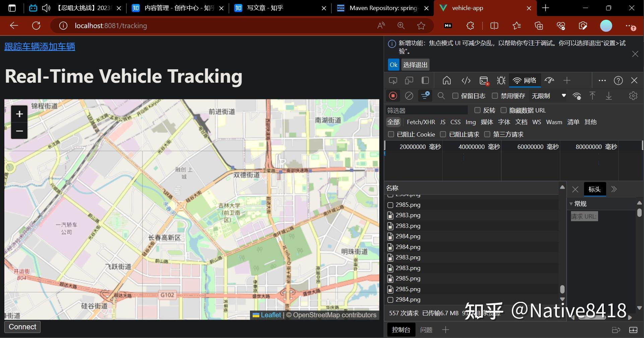Clear the network requests list

(409, 96)
